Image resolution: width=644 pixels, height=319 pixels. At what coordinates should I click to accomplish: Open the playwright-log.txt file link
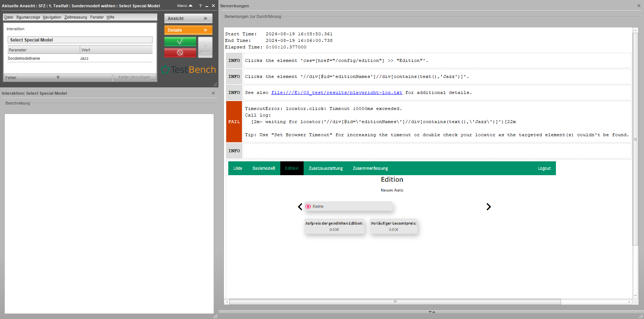337,92
